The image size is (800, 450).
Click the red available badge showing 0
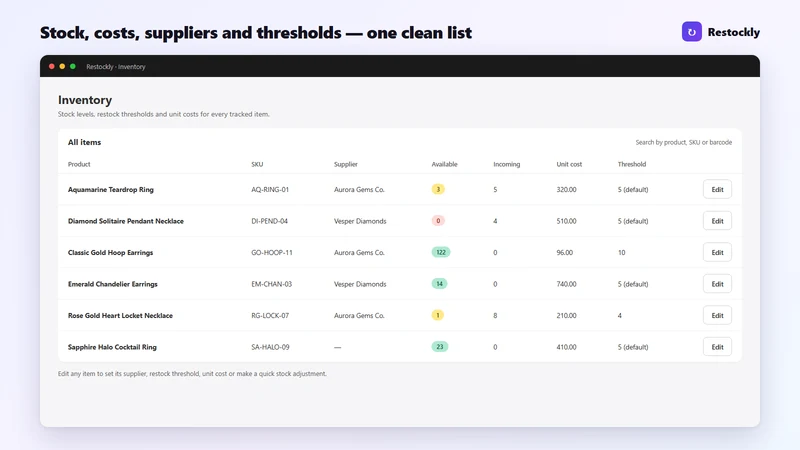coord(438,221)
